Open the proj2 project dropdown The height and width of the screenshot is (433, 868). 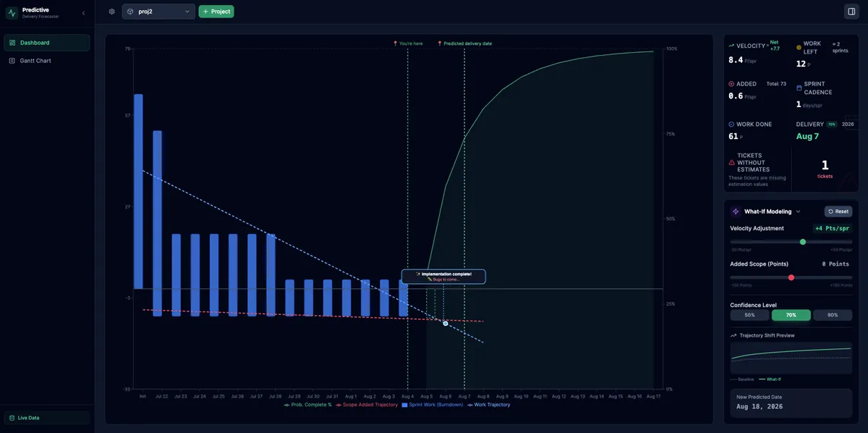point(158,12)
